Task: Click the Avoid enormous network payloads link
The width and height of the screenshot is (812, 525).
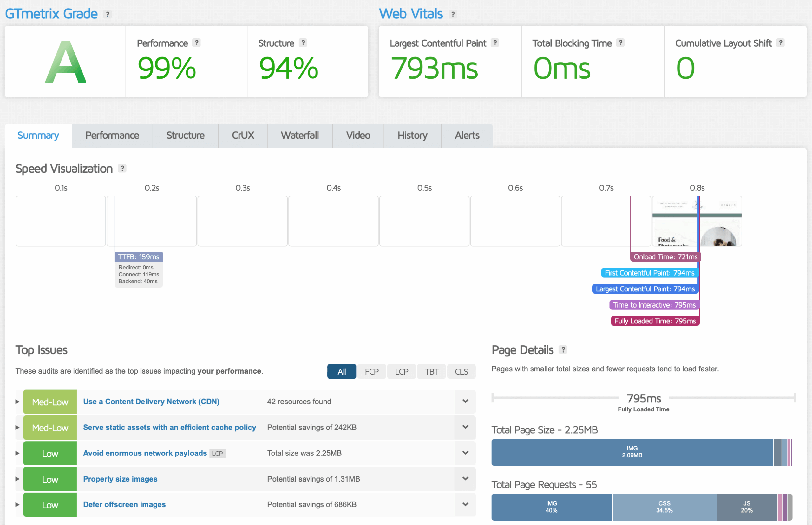Action: [144, 453]
